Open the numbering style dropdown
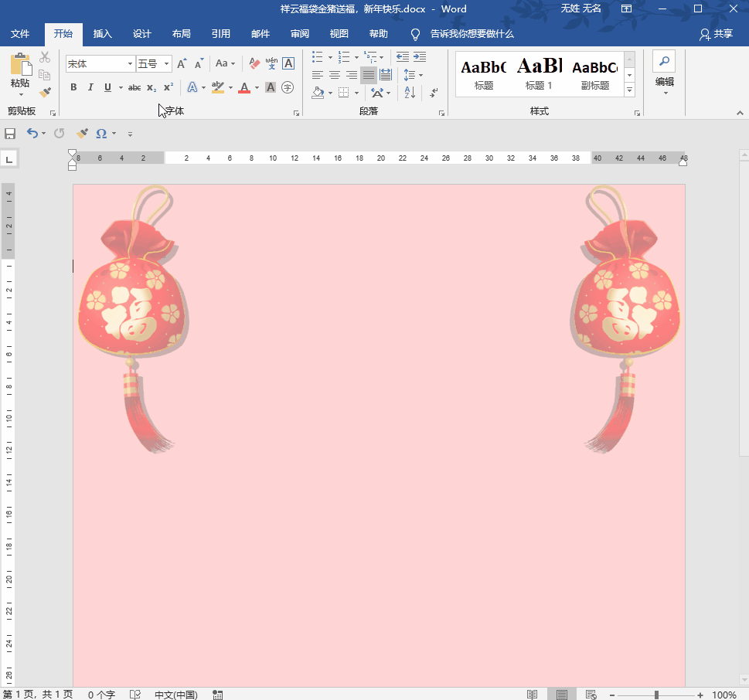The width and height of the screenshot is (749, 700). click(x=356, y=57)
